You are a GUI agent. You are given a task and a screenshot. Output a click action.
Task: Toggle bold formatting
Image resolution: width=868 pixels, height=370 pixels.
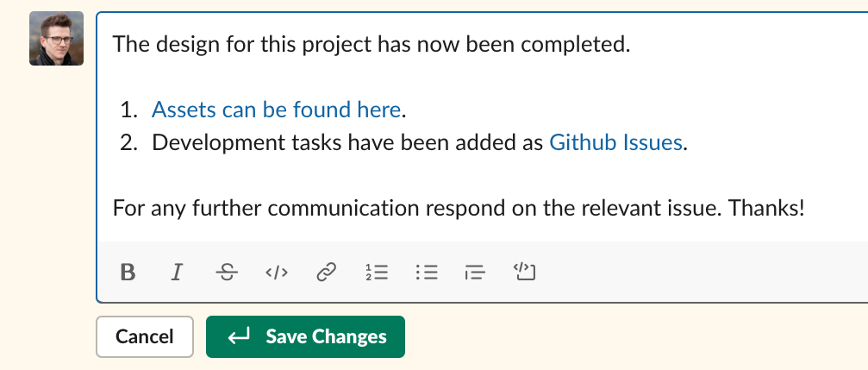tap(128, 272)
